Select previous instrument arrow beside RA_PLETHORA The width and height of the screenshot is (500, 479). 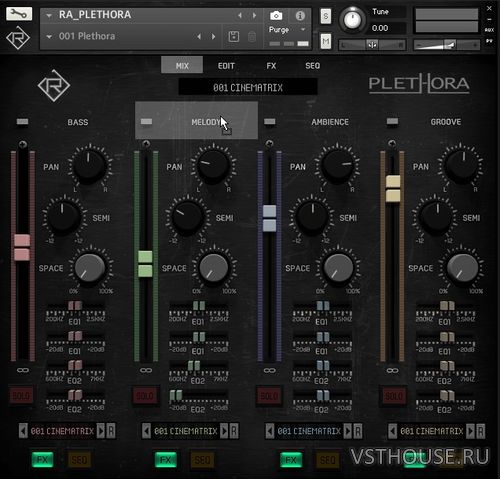click(x=240, y=15)
